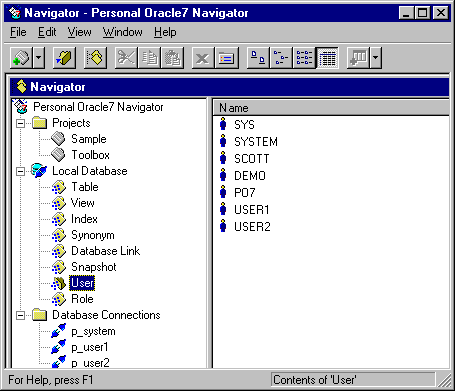Switch to List view button
455x391 pixels.
(x=304, y=58)
